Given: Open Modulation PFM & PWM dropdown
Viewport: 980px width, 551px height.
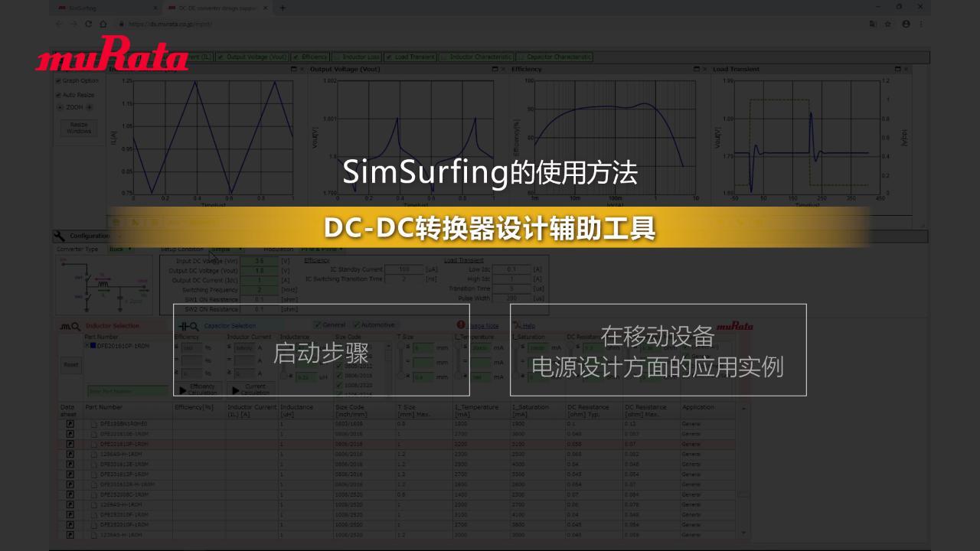Looking at the screenshot, I should [x=321, y=249].
